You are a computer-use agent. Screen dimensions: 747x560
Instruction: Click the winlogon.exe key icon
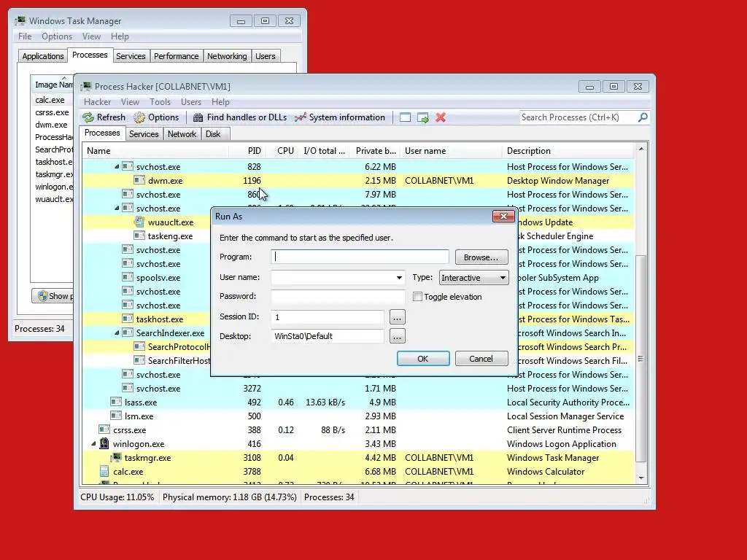click(x=104, y=444)
